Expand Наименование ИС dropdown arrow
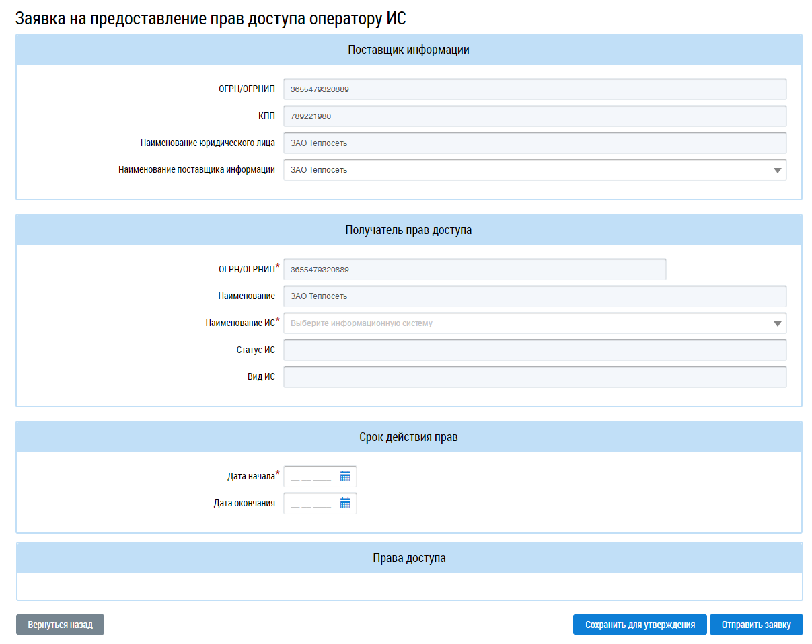 tap(778, 324)
